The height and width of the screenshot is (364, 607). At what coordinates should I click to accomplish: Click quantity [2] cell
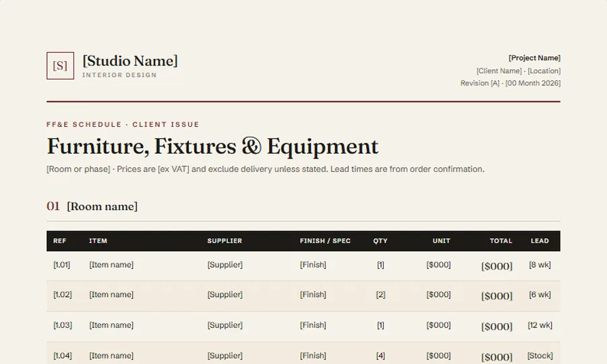pos(380,295)
